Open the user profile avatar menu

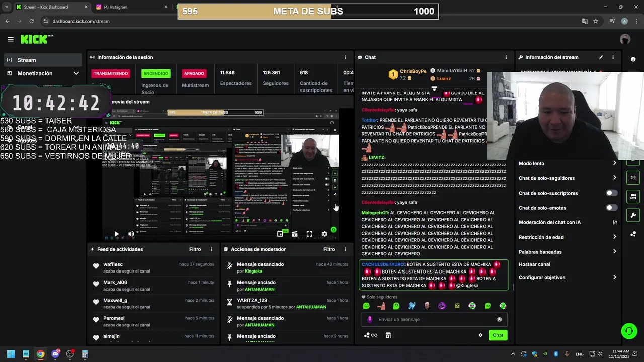(625, 39)
